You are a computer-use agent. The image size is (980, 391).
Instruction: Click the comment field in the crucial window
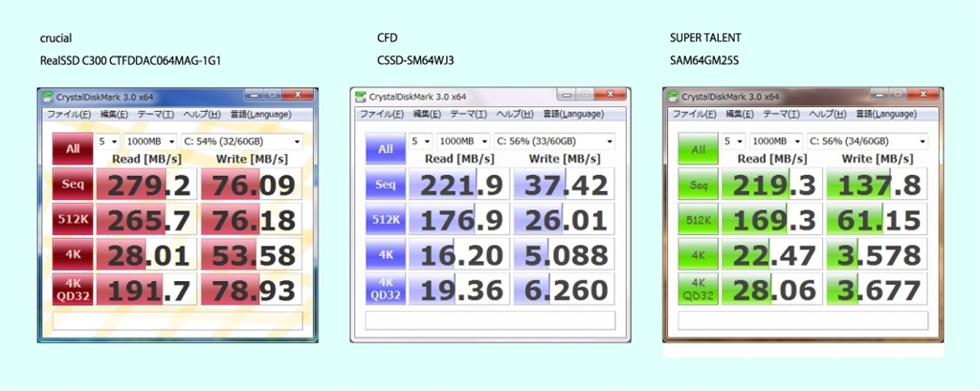(x=177, y=320)
